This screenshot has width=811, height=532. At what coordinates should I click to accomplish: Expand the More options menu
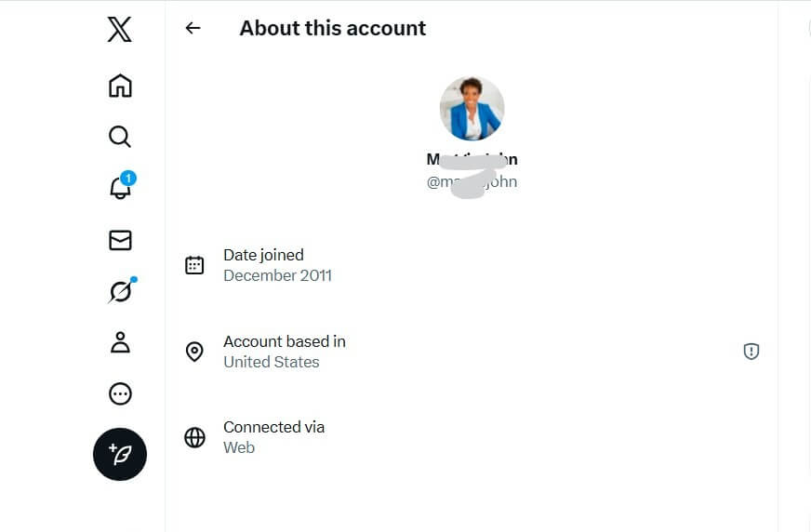tap(120, 394)
